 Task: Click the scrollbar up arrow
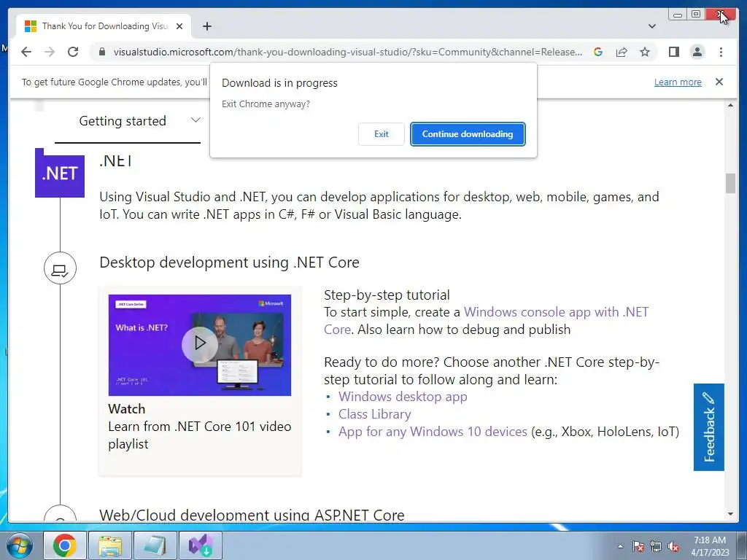pos(730,105)
